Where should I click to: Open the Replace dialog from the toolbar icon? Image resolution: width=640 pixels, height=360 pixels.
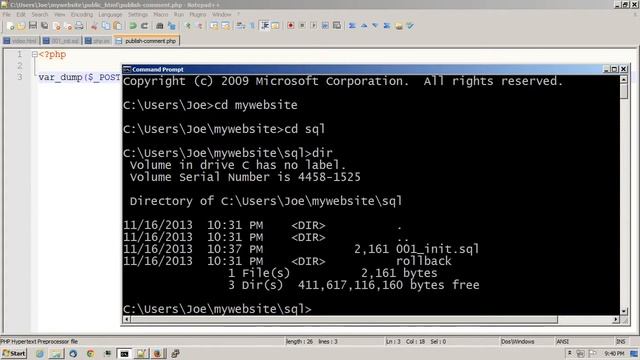pos(171,26)
